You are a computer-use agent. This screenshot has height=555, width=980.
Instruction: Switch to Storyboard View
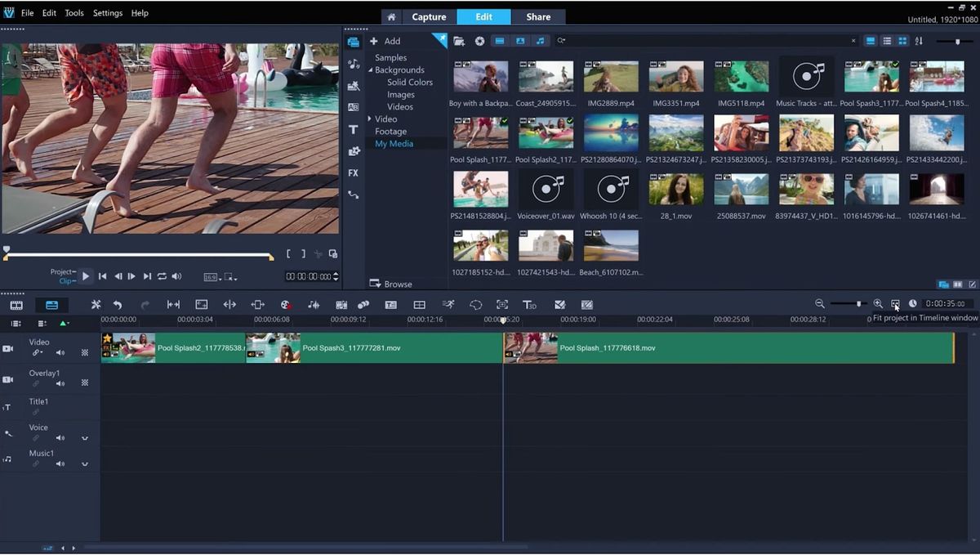coord(16,304)
